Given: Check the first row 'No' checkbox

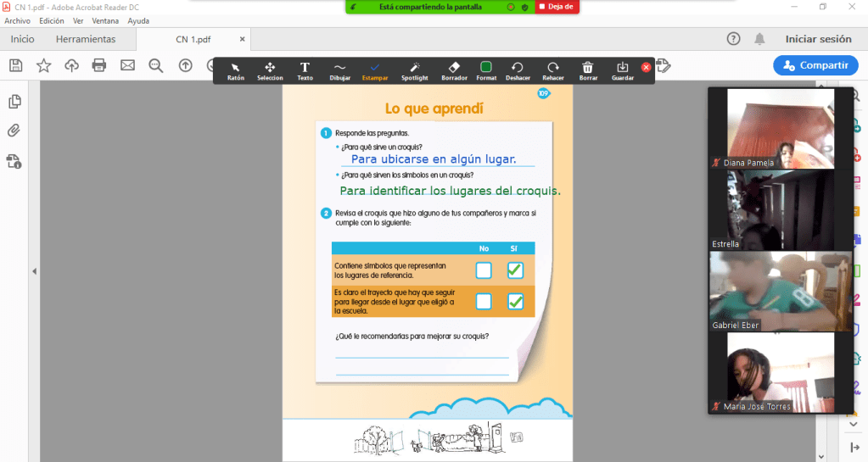Looking at the screenshot, I should point(484,270).
